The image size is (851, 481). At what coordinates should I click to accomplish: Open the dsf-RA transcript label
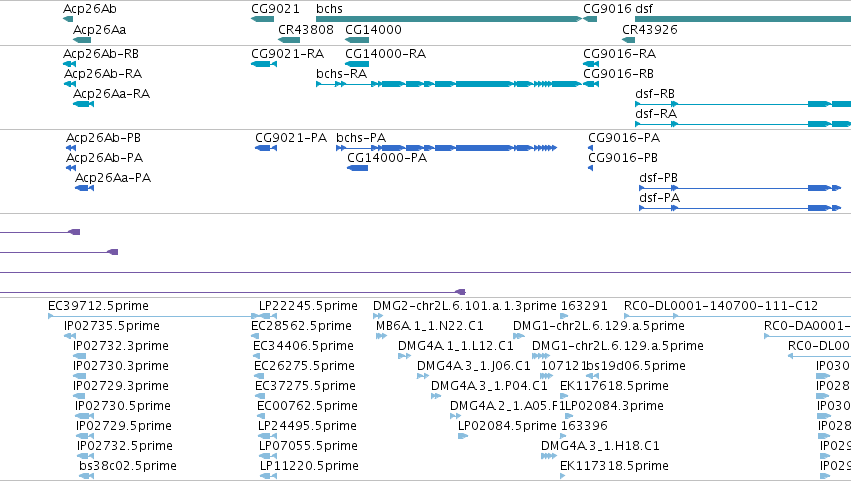[x=656, y=114]
